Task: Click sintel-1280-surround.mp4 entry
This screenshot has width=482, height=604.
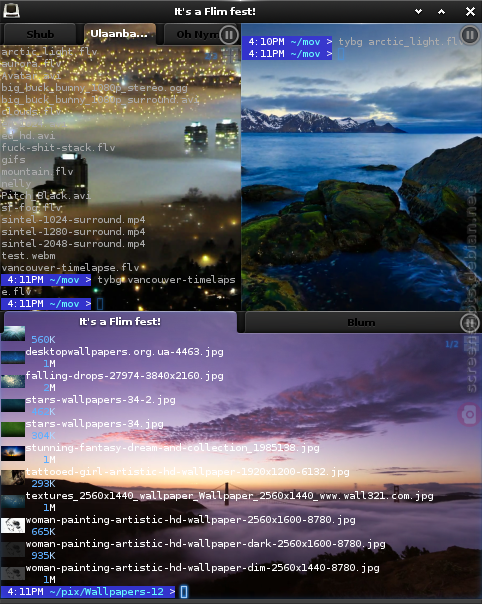Action: click(73, 232)
